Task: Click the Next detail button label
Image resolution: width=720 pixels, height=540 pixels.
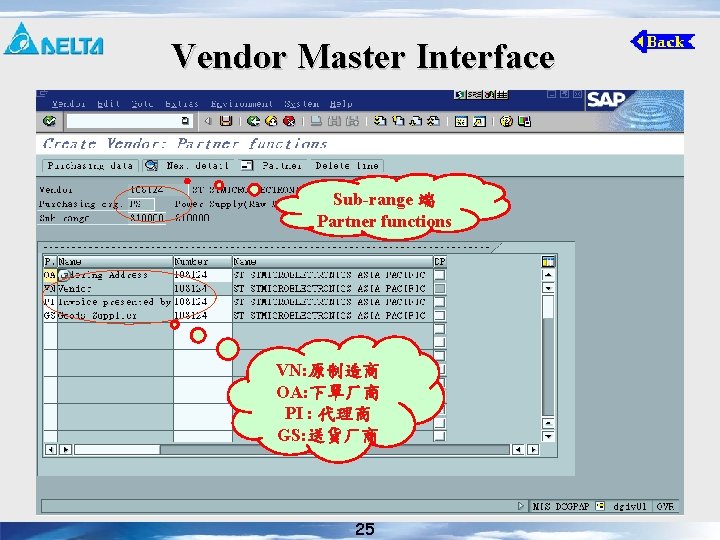Action: pyautogui.click(x=197, y=165)
